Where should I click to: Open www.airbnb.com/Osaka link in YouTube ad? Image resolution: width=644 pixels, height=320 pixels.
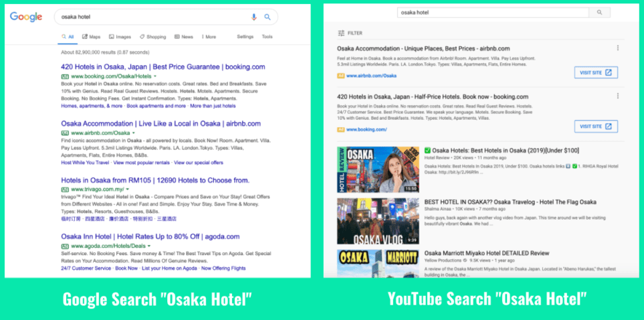[x=371, y=76]
